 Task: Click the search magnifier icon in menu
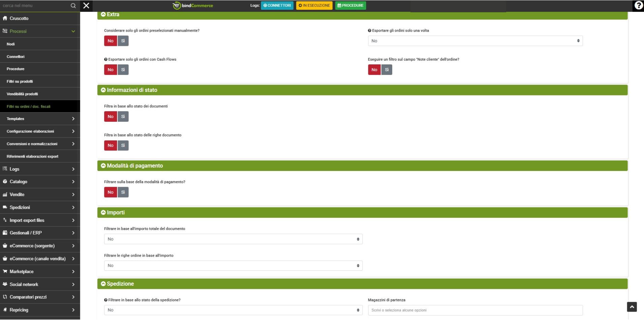[x=73, y=6]
